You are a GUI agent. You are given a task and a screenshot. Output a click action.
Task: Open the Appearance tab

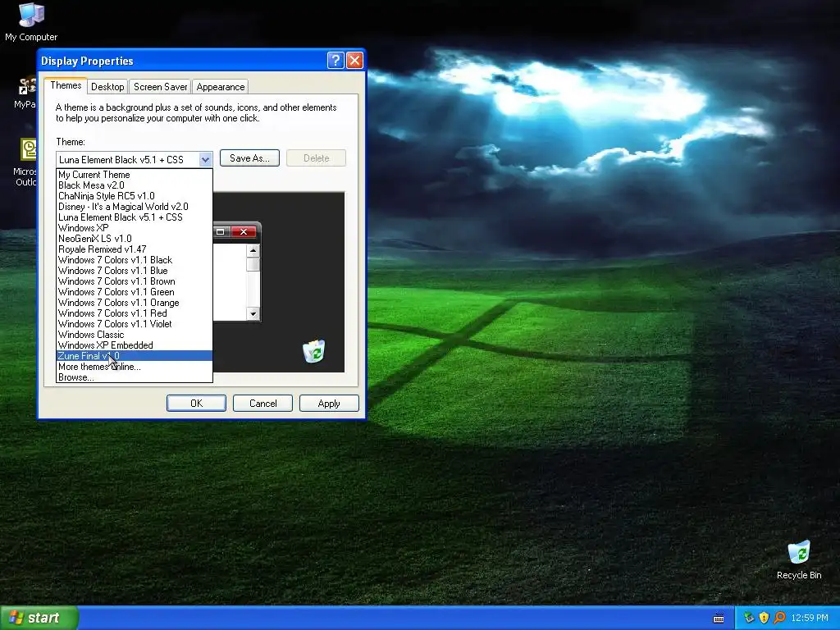pyautogui.click(x=220, y=87)
